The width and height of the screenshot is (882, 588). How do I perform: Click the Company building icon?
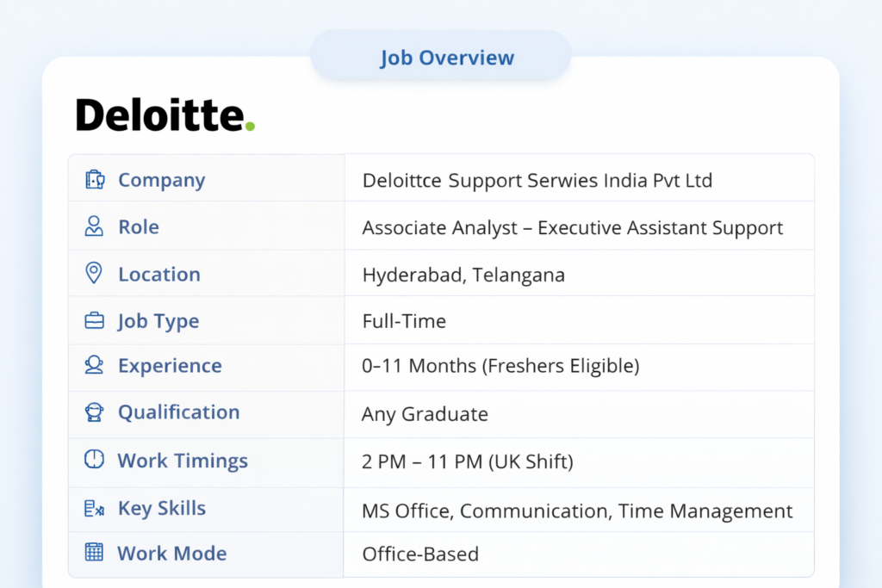(95, 180)
